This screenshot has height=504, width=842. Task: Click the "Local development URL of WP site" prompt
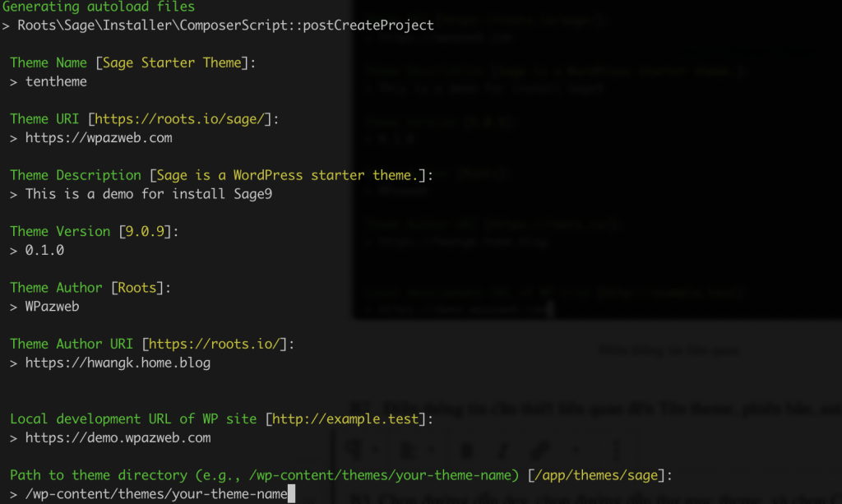click(x=221, y=419)
